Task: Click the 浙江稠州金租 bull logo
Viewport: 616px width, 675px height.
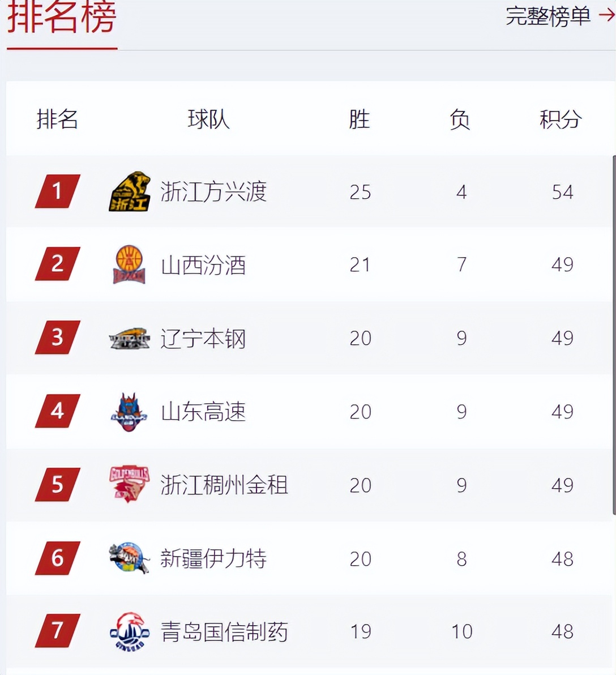Action: pos(129,484)
